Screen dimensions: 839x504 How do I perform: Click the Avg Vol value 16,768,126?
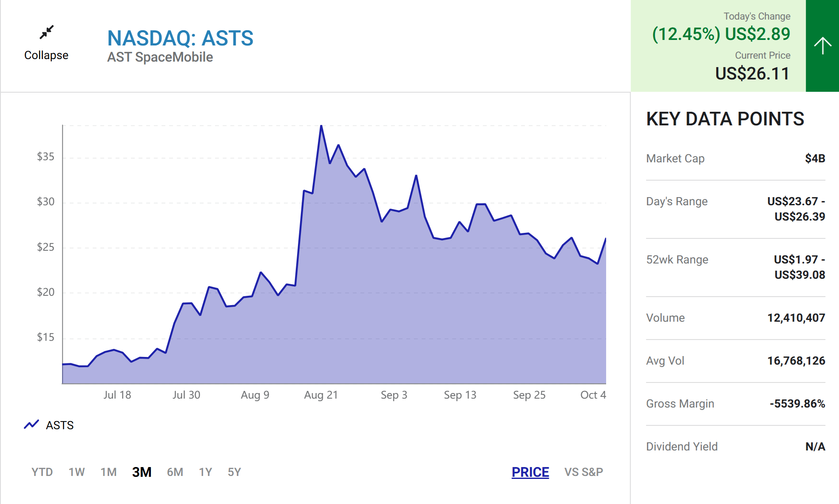pyautogui.click(x=796, y=361)
